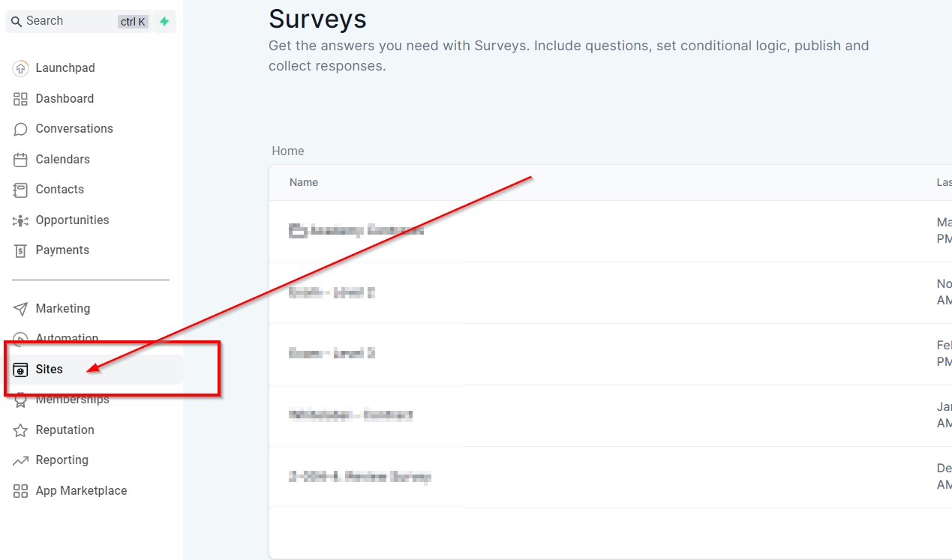
Task: Click the Marketing paper plane icon
Action: point(20,309)
